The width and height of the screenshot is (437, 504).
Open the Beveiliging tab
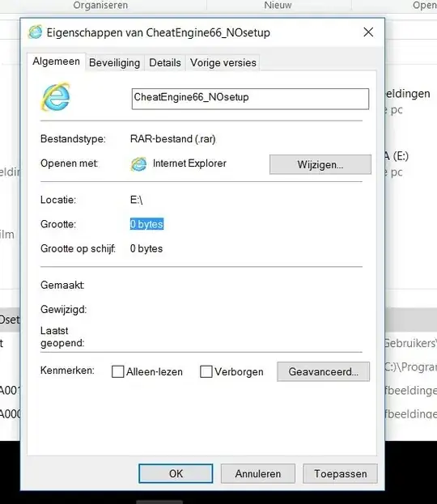[114, 62]
